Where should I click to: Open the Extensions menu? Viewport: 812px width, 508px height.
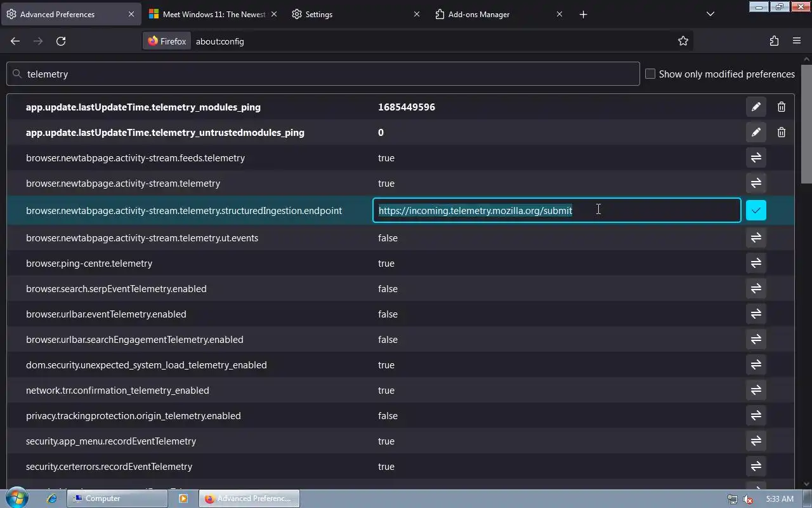(774, 41)
